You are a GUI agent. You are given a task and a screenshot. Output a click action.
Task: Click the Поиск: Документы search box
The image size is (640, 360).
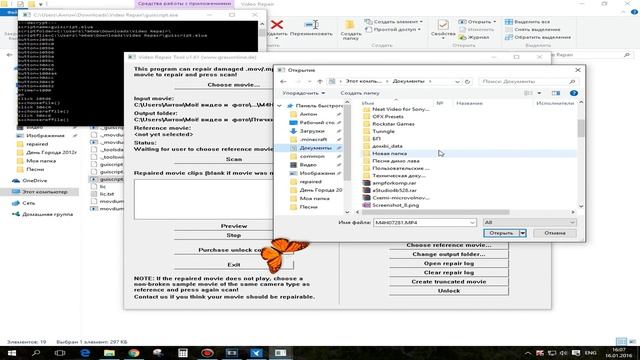(x=528, y=81)
